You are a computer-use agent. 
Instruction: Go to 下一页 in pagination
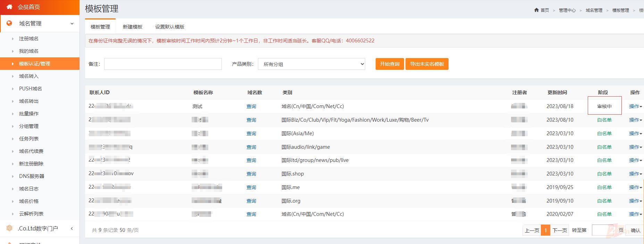[x=560, y=230]
